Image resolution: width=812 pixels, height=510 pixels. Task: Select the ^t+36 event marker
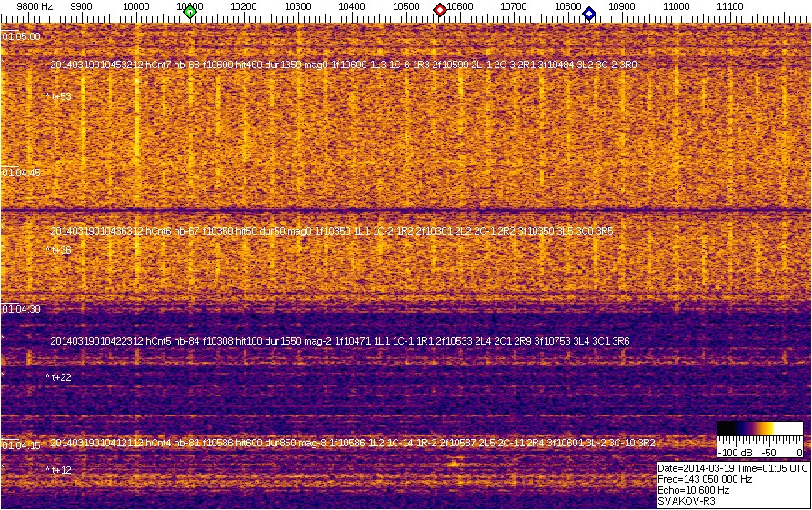click(x=59, y=249)
